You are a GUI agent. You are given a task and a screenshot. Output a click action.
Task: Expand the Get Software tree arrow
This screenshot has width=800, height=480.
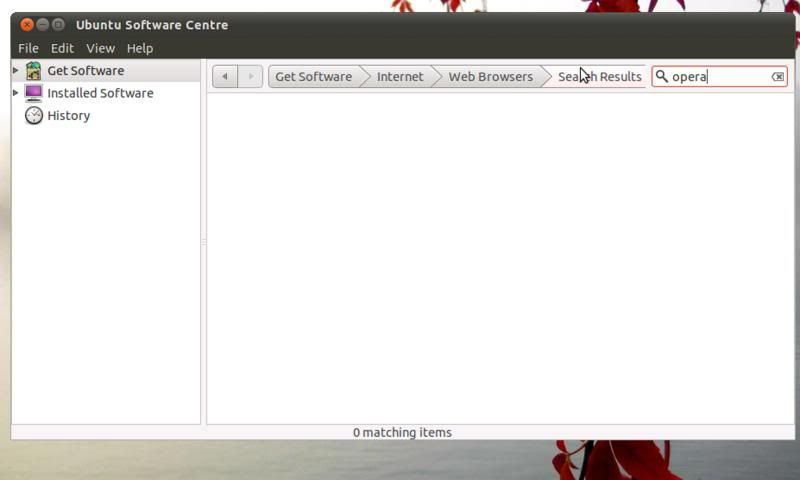(16, 71)
